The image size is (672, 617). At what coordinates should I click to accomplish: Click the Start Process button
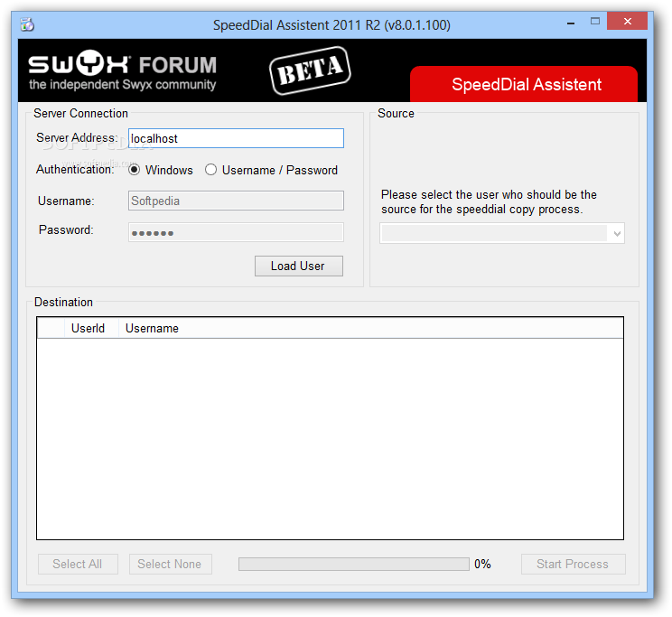[x=573, y=564]
